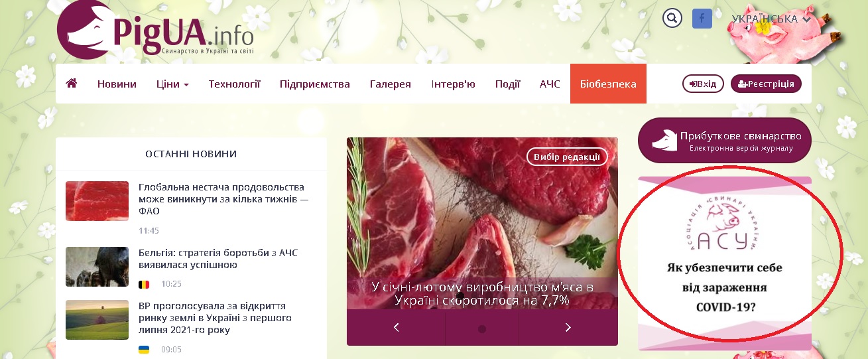This screenshot has width=868, height=359.
Task: Click the Ukraine flag icon
Action: (x=144, y=350)
